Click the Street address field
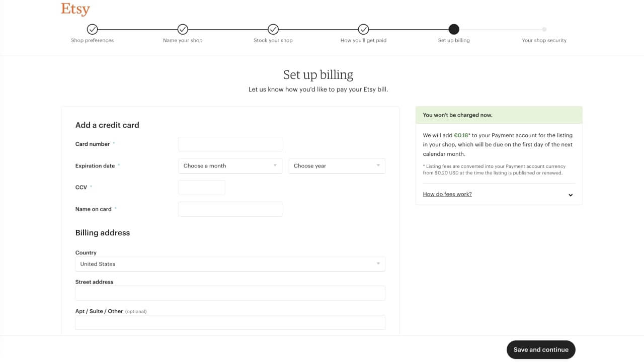Viewport: 644px width, 362px height. click(x=230, y=293)
